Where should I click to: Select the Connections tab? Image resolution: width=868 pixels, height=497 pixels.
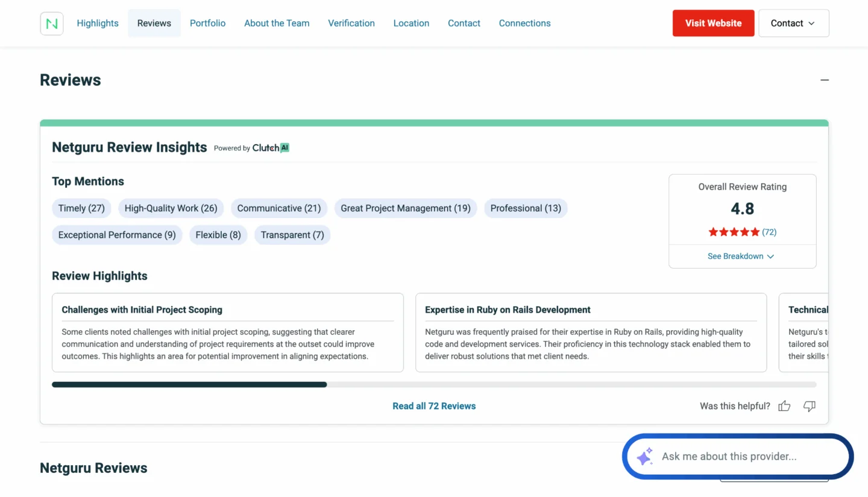(x=524, y=23)
